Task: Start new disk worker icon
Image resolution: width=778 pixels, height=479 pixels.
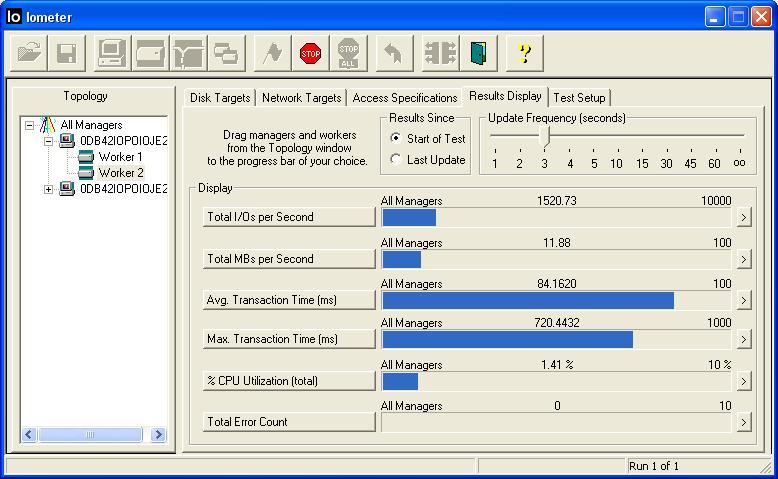Action: coord(150,53)
